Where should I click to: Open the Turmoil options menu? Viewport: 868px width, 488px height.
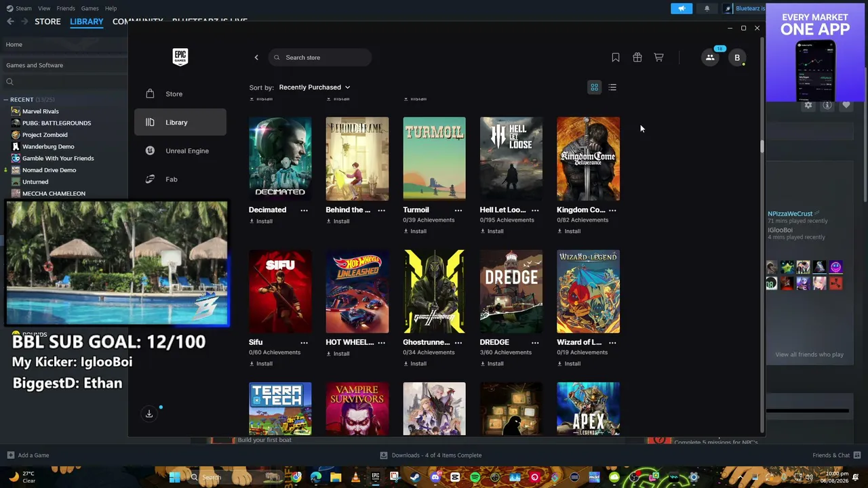tap(458, 210)
